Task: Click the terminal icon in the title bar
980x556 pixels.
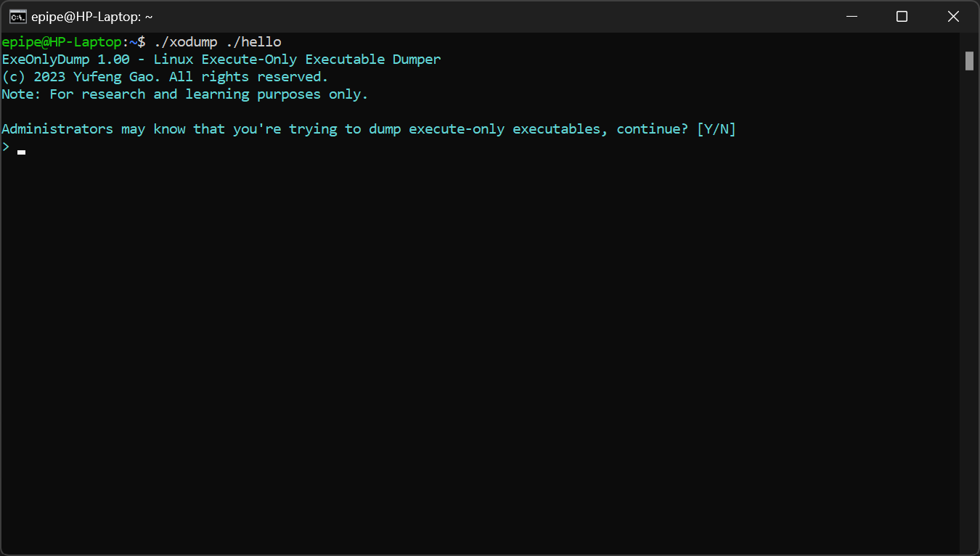Action: [17, 17]
